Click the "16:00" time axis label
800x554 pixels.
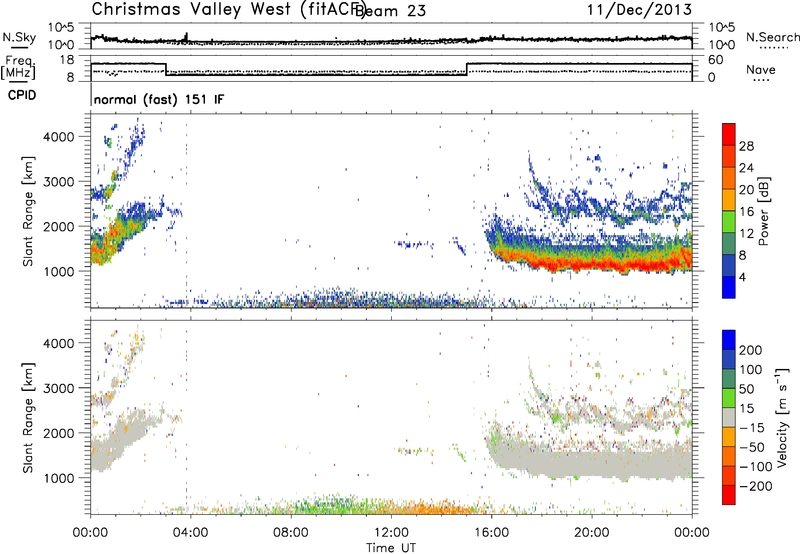coord(491,533)
